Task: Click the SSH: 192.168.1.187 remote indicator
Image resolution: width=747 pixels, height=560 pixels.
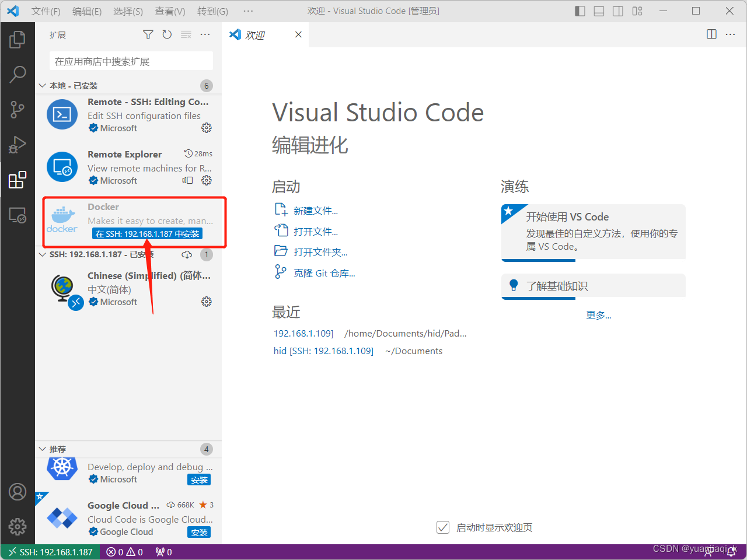Action: pyautogui.click(x=50, y=552)
